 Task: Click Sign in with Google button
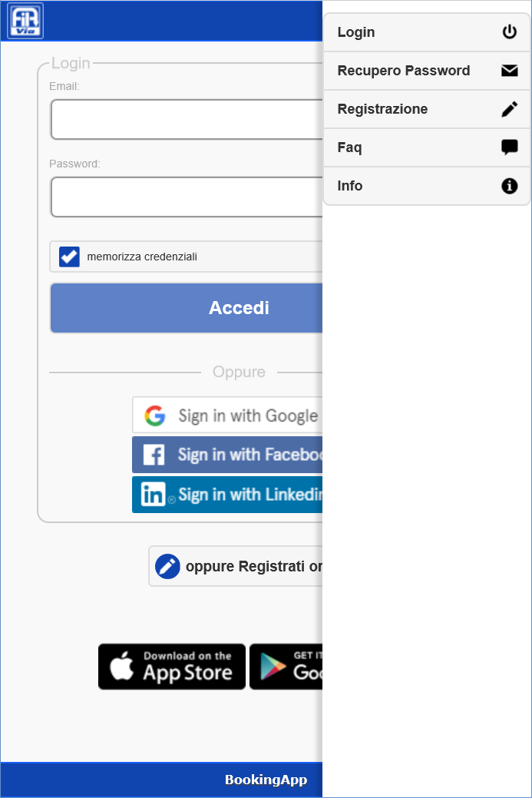click(x=227, y=416)
